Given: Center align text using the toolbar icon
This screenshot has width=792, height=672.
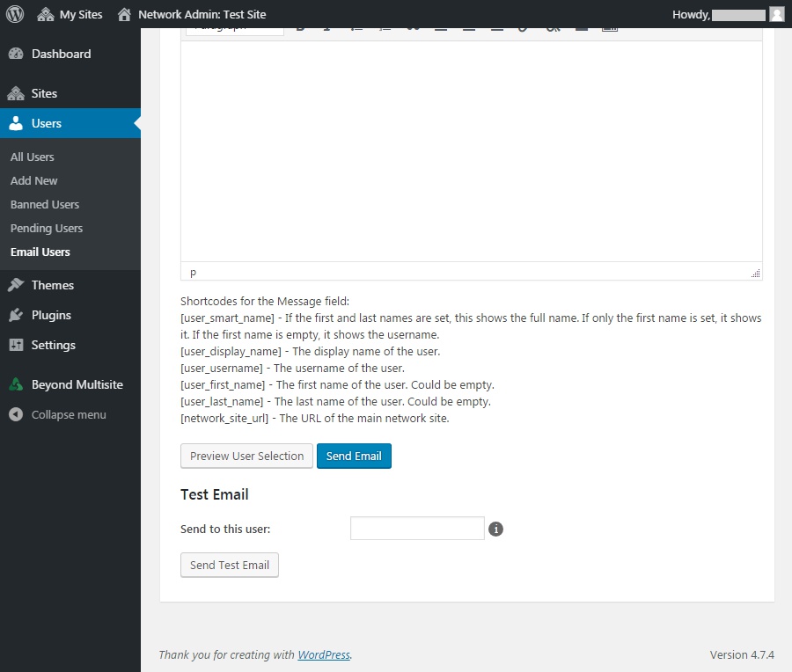Looking at the screenshot, I should (x=469, y=26).
